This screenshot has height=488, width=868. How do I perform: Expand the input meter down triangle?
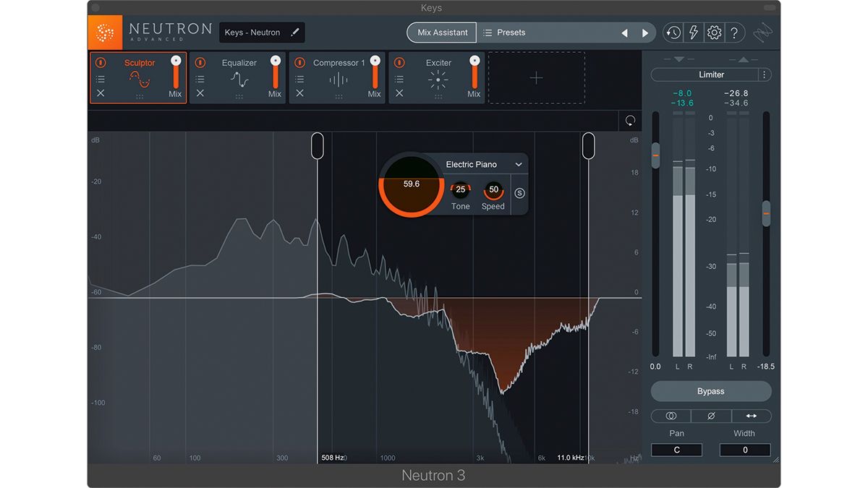point(678,59)
